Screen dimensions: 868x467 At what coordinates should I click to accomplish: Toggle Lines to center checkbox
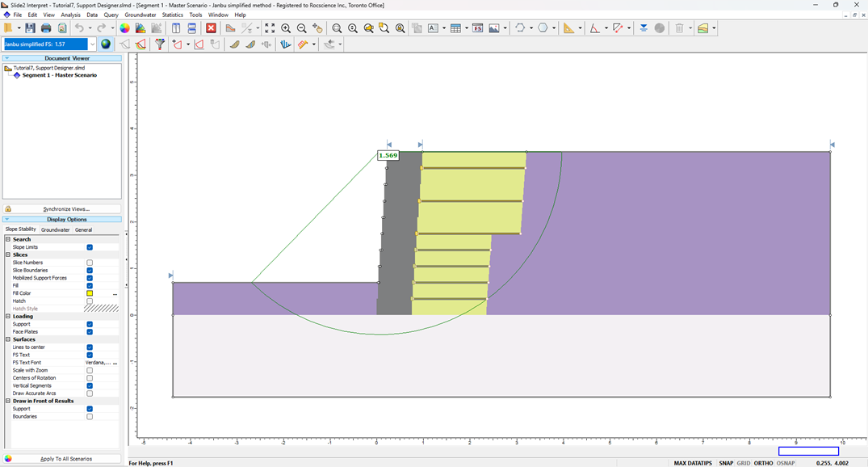click(90, 347)
